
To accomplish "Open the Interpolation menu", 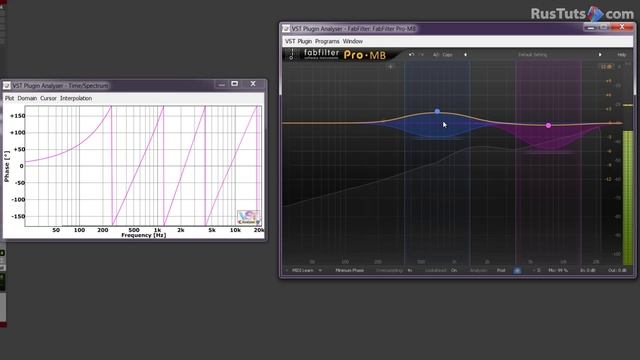I will 76,98.
